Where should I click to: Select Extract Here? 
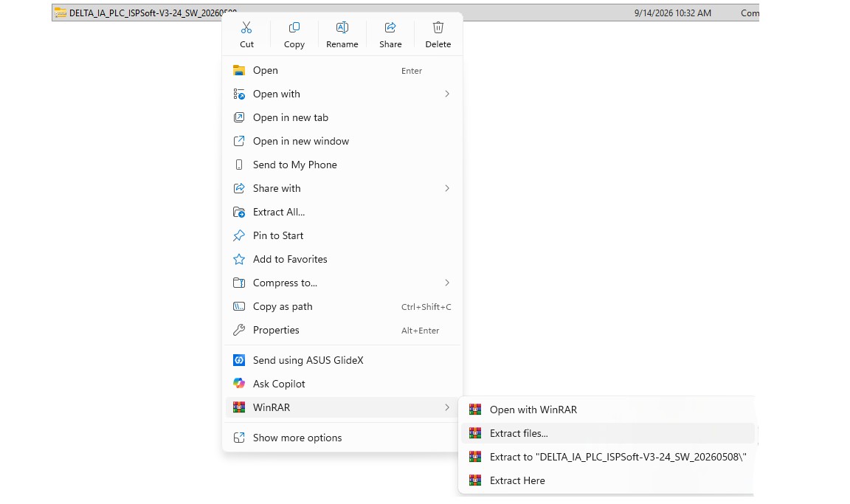coord(608,480)
